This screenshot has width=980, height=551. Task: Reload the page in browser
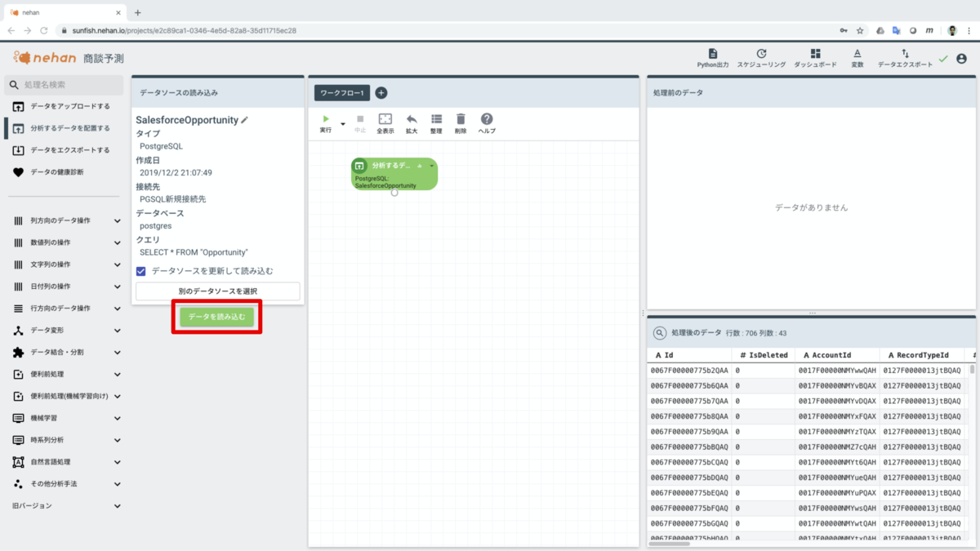pos(44,30)
